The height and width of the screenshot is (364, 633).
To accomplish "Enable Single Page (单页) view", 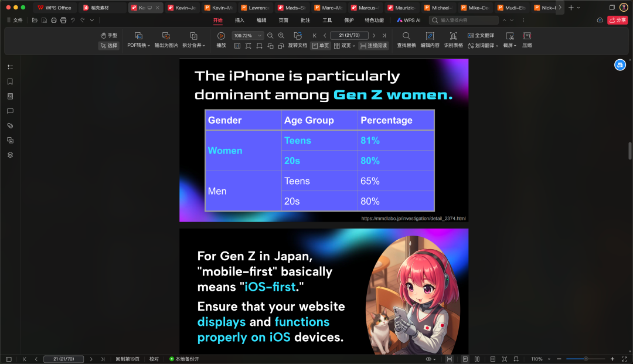I will coord(321,46).
